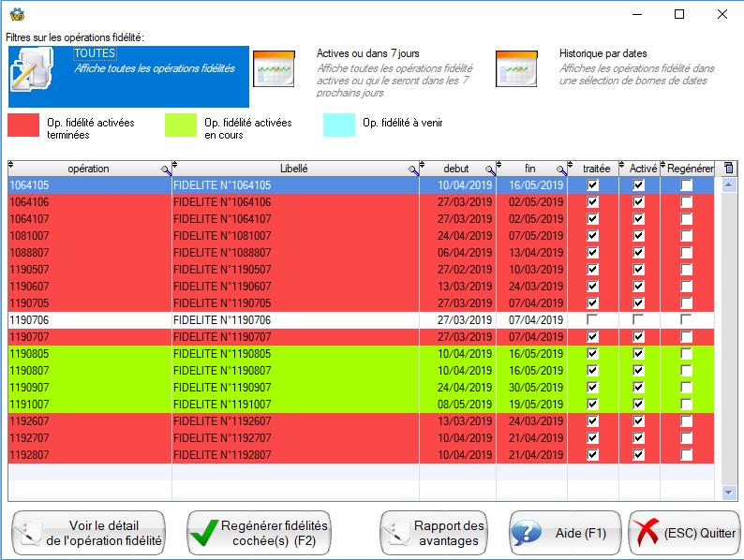
Task: Open the table options icon at top-right of grid
Action: (x=729, y=169)
